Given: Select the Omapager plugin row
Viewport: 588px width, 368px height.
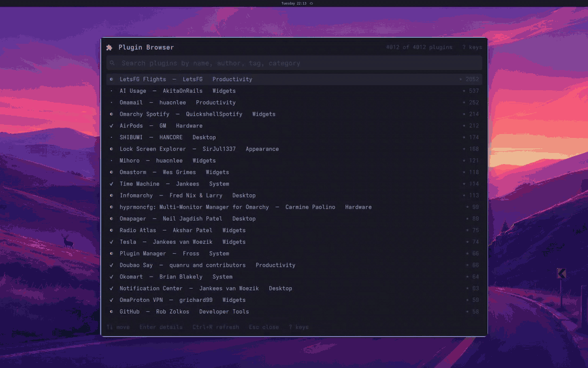Looking at the screenshot, I should pos(295,219).
